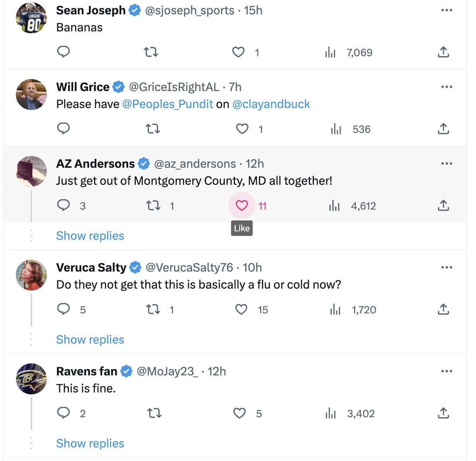476x461 pixels.
Task: Reply to Sean Joseph's Bananas tweet
Action: (63, 52)
